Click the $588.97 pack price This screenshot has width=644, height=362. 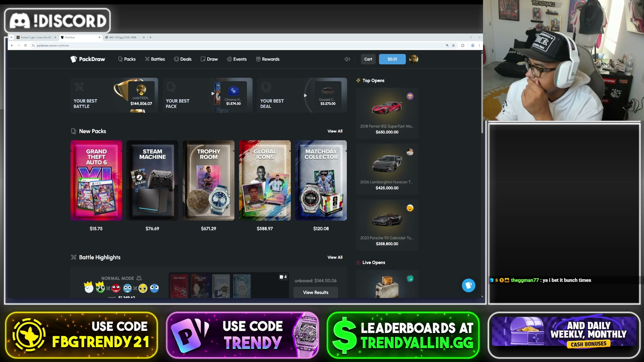265,229
